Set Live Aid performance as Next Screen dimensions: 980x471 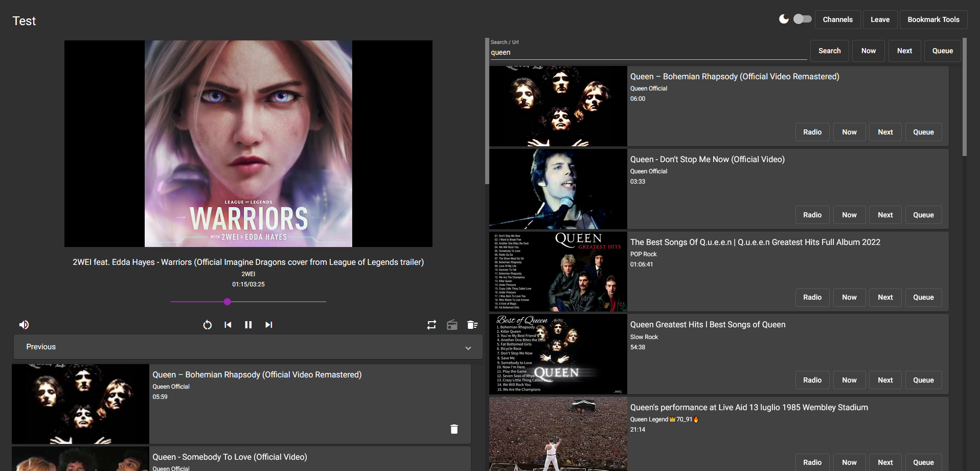[885, 462]
